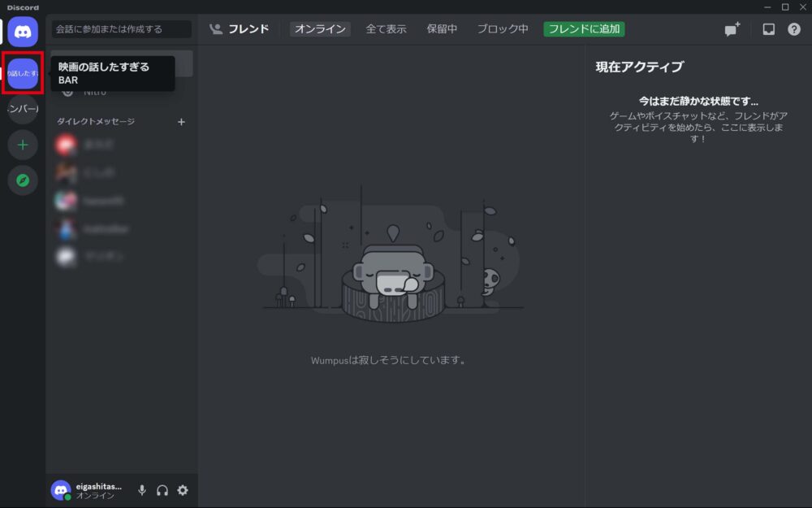Open the fifth direct message with white avatar
Viewport: 812px width, 508px height.
coord(122,257)
